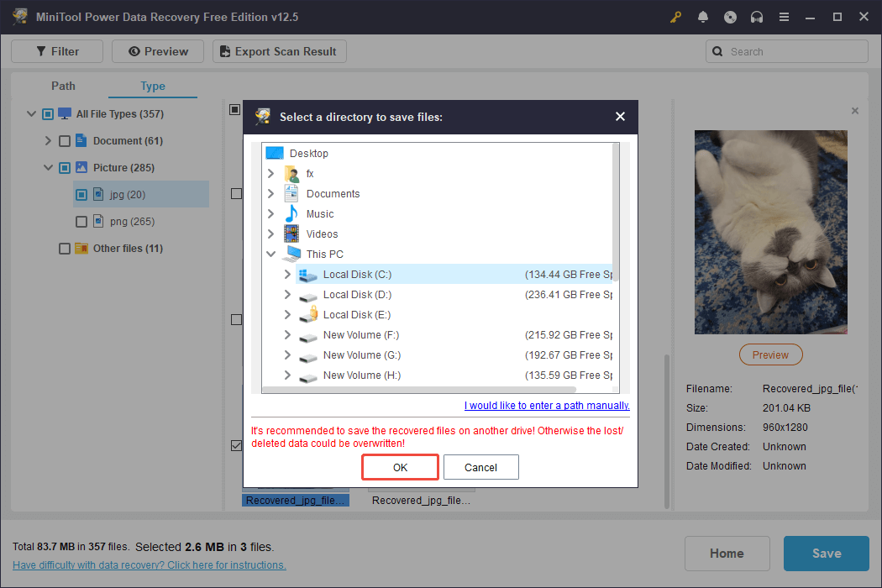The image size is (882, 588).
Task: Click the blue Save button
Action: coord(827,553)
